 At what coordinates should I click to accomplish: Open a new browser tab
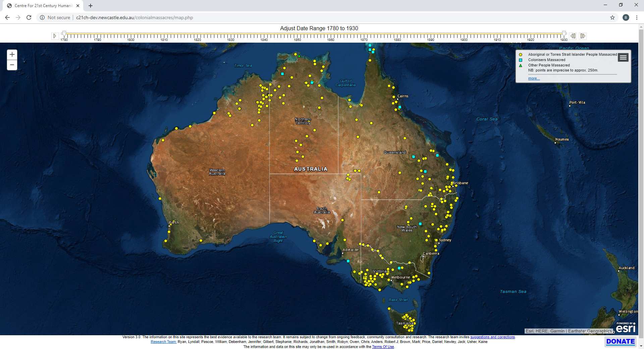click(91, 6)
